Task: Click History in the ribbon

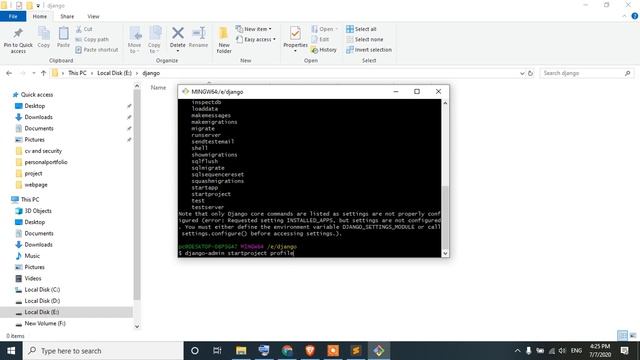Action: click(x=324, y=50)
